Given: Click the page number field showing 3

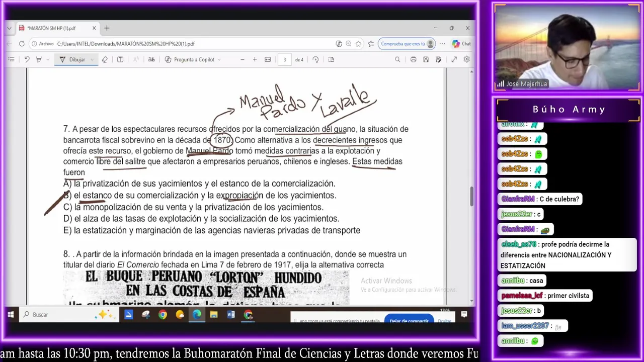Looking at the screenshot, I should tap(284, 59).
